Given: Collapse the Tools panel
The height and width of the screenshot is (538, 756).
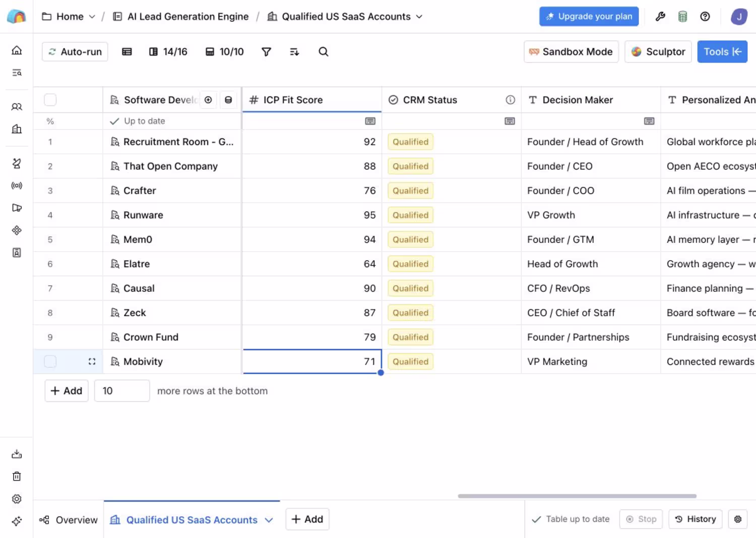Looking at the screenshot, I should [722, 51].
